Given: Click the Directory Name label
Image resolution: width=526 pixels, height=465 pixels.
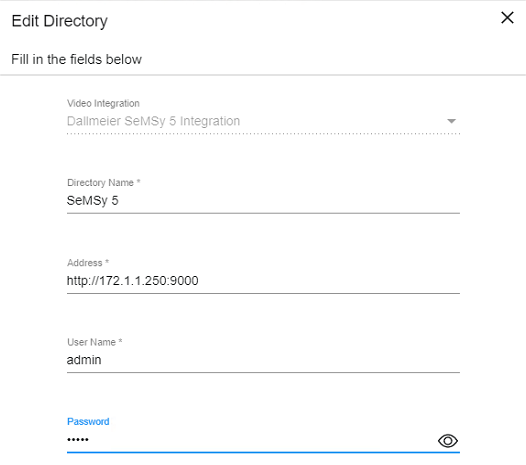Looking at the screenshot, I should click(103, 183).
